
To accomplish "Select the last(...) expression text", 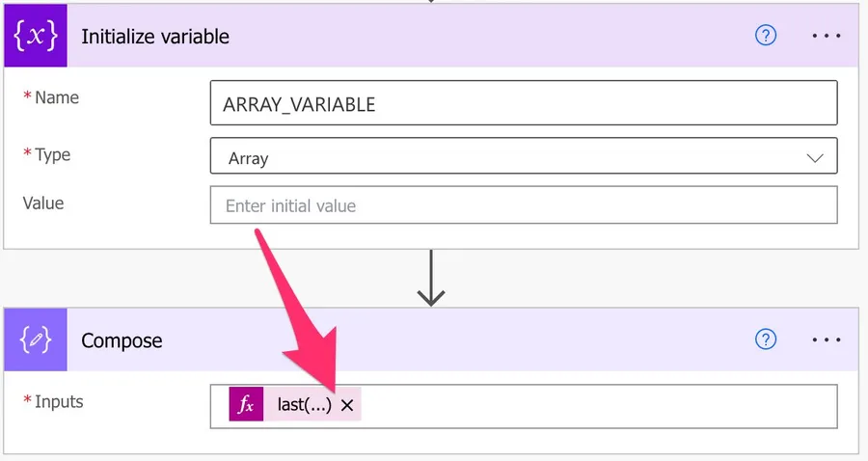I will click(x=304, y=406).
